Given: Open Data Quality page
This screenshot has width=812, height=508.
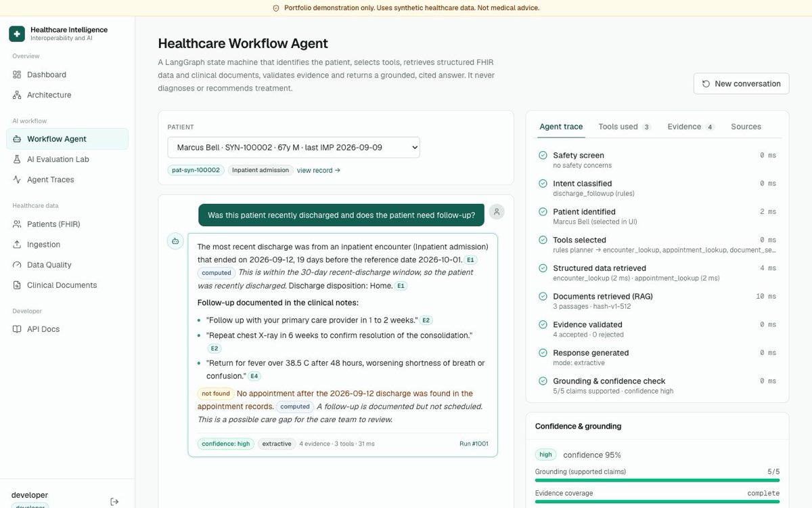Looking at the screenshot, I should point(67,265).
